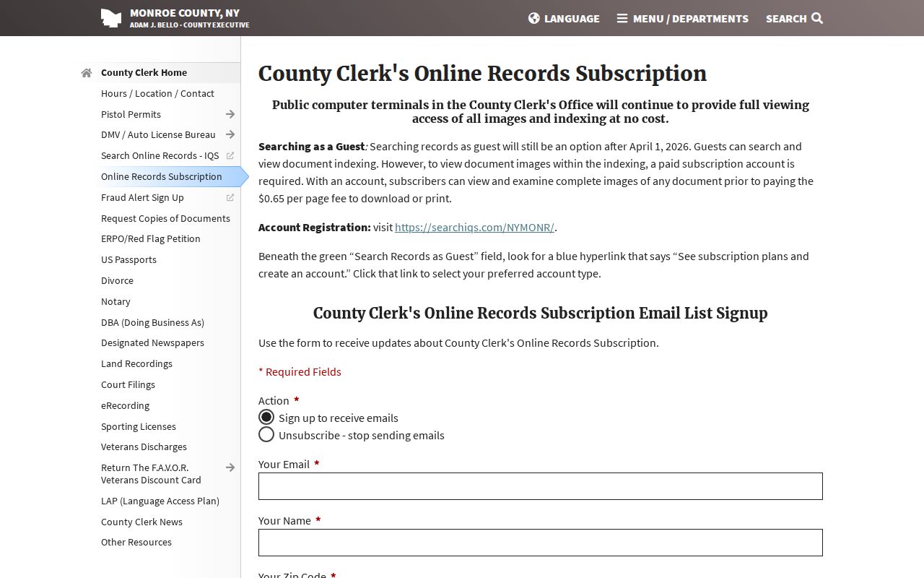Click the magnifying glass search icon
Screen dimensions: 924x578
[817, 18]
